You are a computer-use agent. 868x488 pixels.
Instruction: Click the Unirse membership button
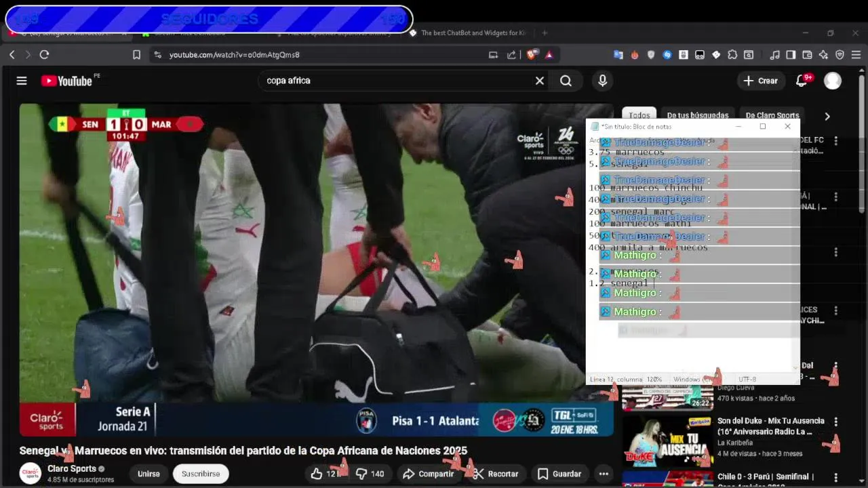coord(149,474)
